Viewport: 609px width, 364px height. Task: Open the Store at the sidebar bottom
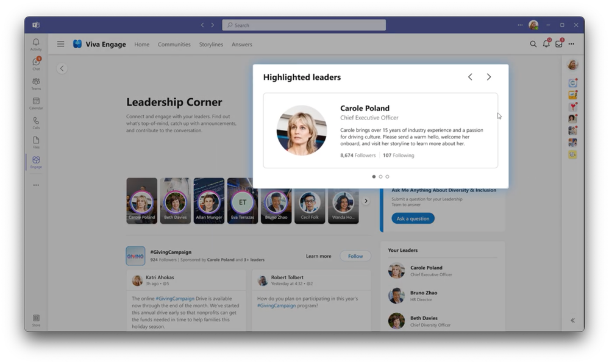[x=36, y=321]
